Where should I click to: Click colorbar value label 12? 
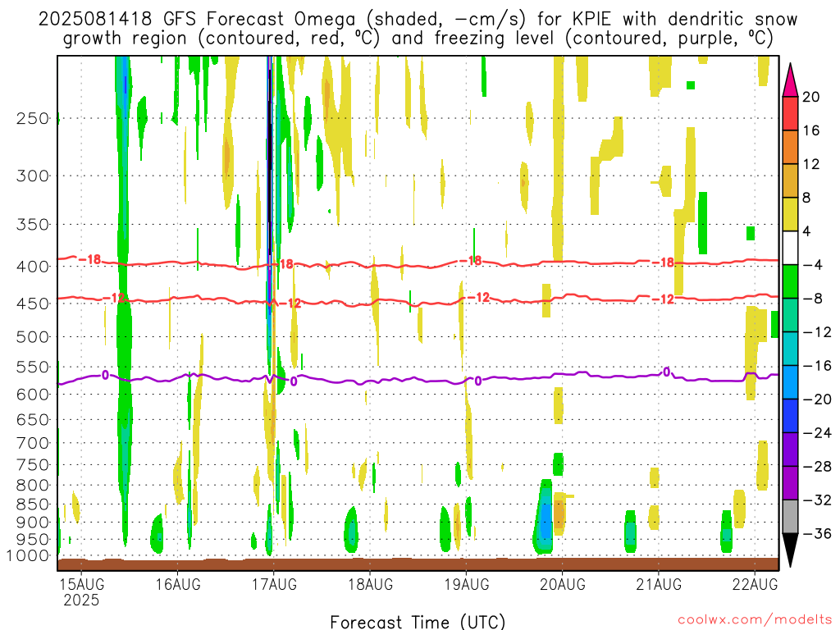click(x=811, y=164)
